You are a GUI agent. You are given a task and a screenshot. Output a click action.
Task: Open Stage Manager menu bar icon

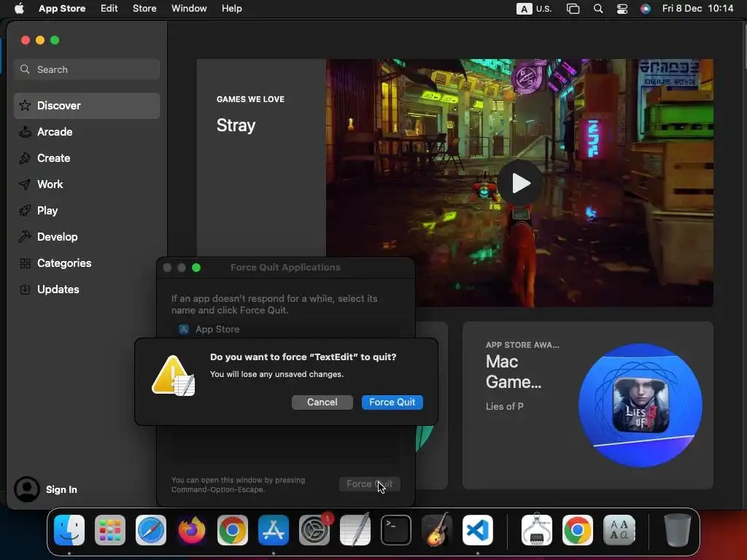point(573,9)
